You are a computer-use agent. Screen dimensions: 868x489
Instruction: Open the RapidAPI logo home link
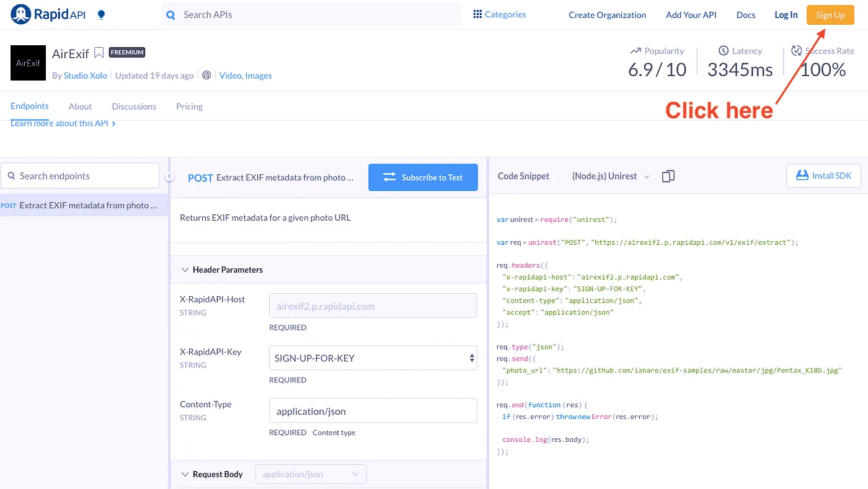pyautogui.click(x=48, y=14)
